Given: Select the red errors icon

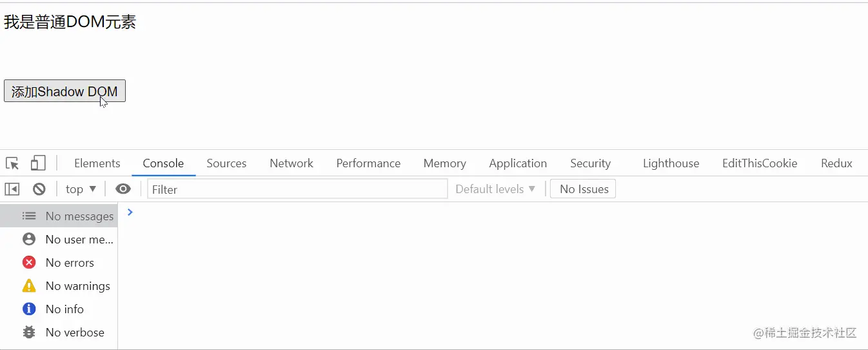Looking at the screenshot, I should pyautogui.click(x=29, y=263).
